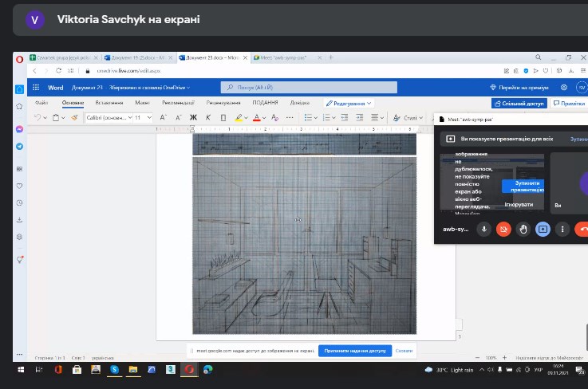Switch to the Основне ribbon tab
This screenshot has height=389, width=588.
[x=73, y=102]
